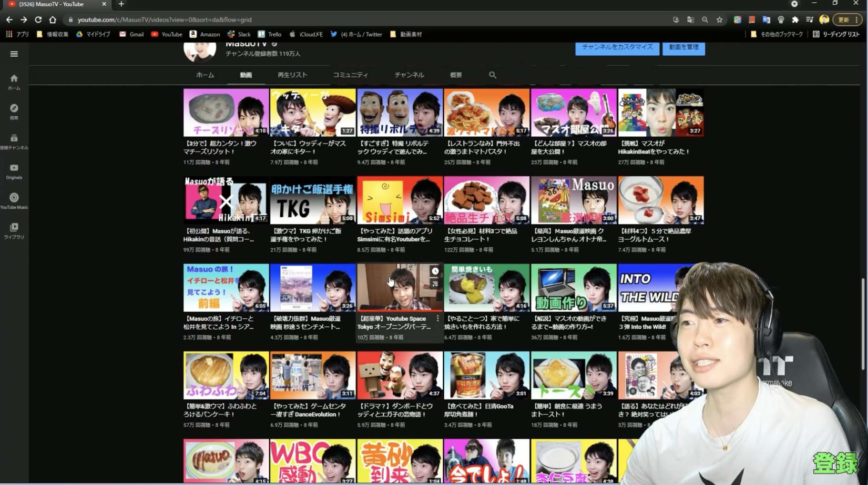Open Chrome extensions puzzle icon
The image size is (868, 485).
(795, 20)
